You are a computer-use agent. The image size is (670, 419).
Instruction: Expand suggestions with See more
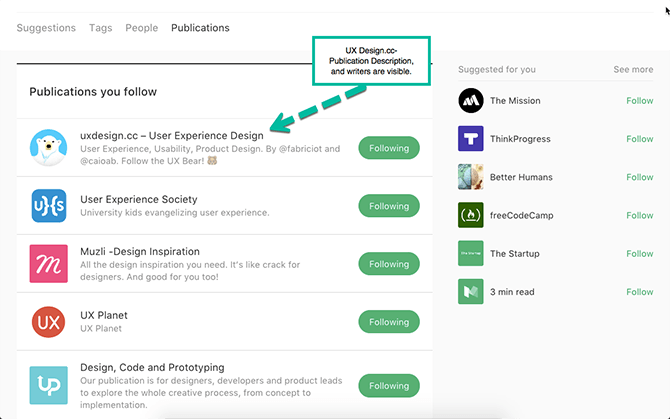click(x=633, y=70)
